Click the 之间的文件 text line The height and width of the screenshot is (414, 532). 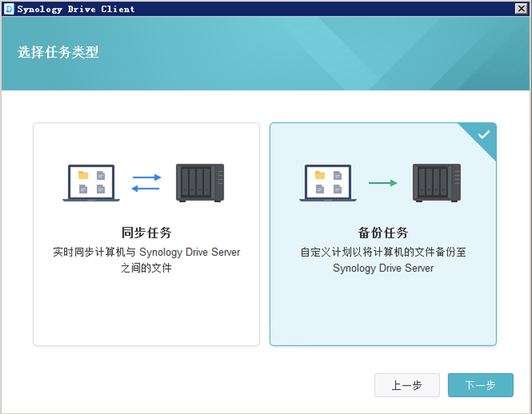point(146,268)
